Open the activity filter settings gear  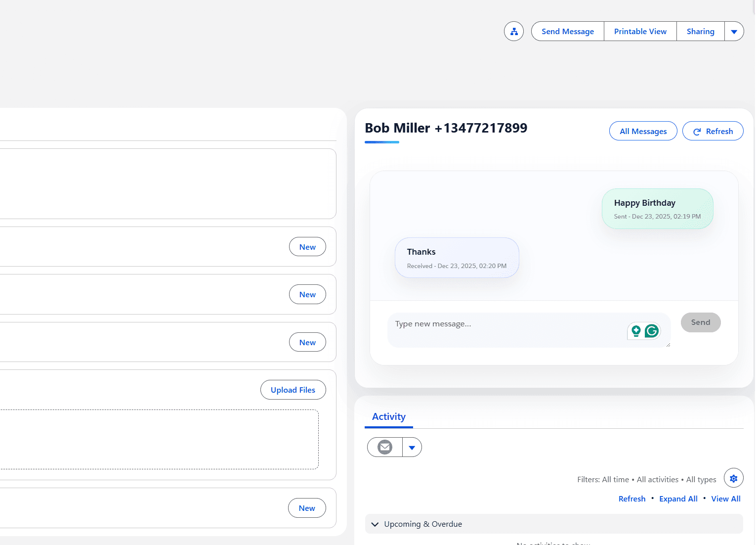click(733, 478)
